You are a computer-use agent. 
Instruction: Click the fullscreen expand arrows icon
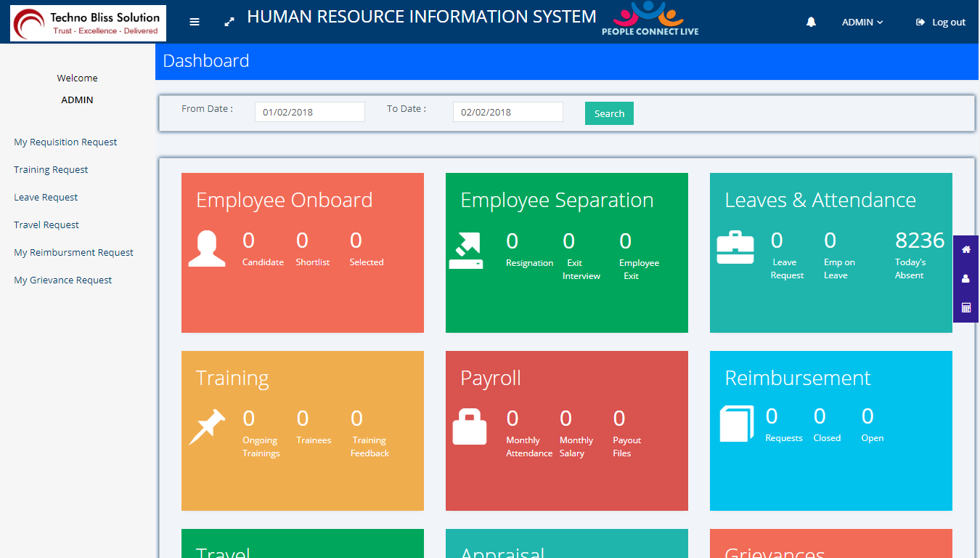coord(229,22)
